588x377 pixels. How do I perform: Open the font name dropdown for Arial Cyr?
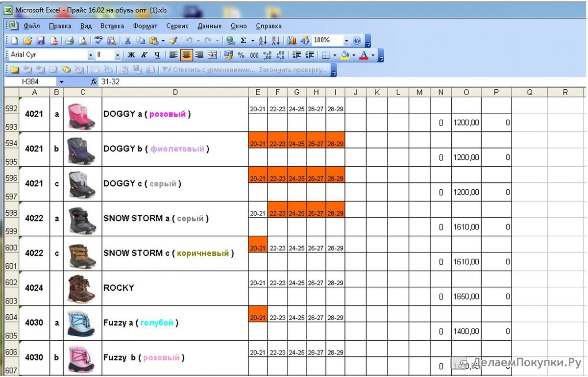click(91, 55)
